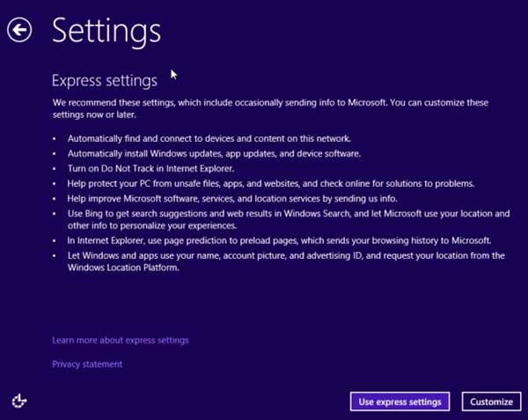This screenshot has height=420, width=528.
Task: Click the Customize button
Action: pyautogui.click(x=491, y=402)
